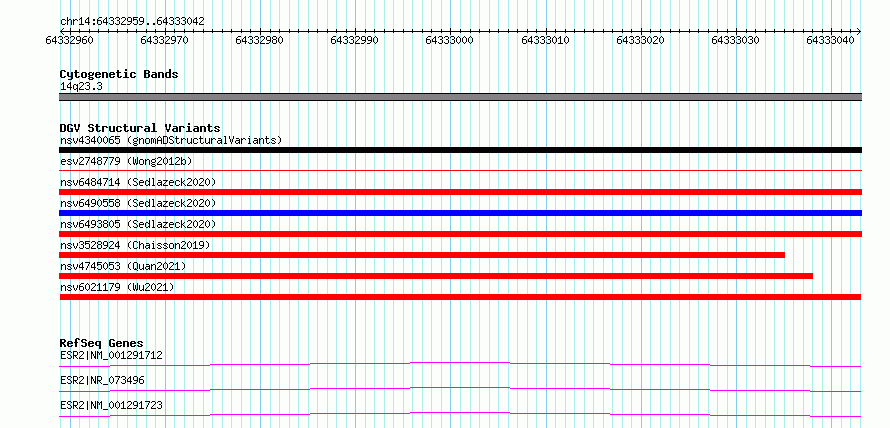
Task: Click ruler position 64333000
Action: pos(450,40)
